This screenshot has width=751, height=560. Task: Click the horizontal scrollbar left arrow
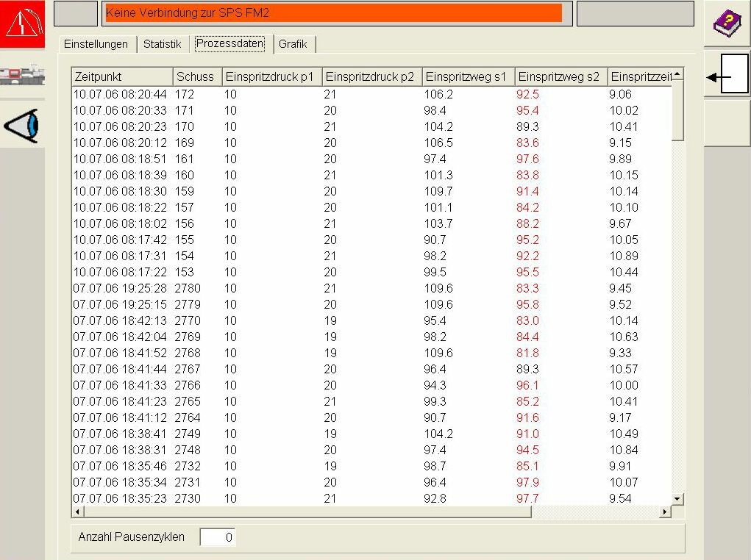click(x=77, y=511)
